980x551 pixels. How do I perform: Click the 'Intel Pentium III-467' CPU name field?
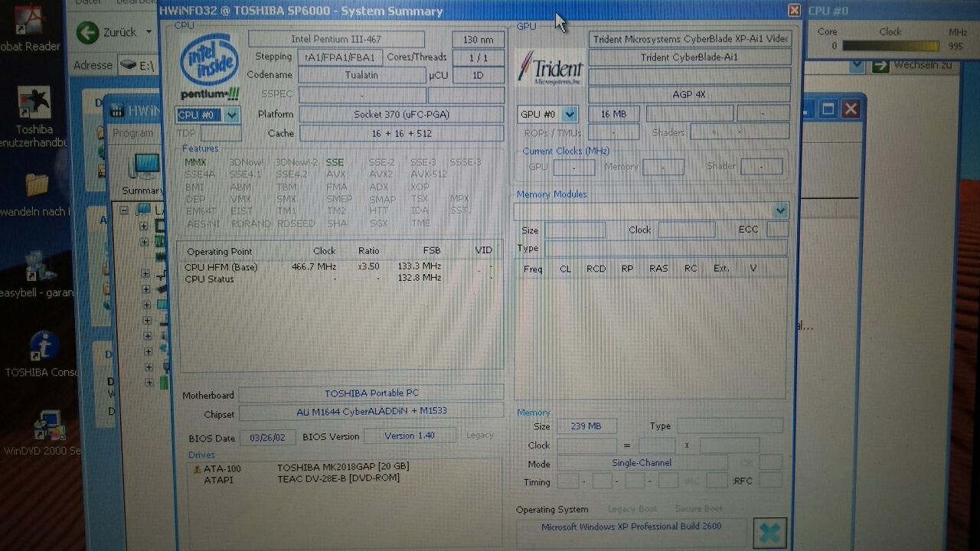pos(336,39)
